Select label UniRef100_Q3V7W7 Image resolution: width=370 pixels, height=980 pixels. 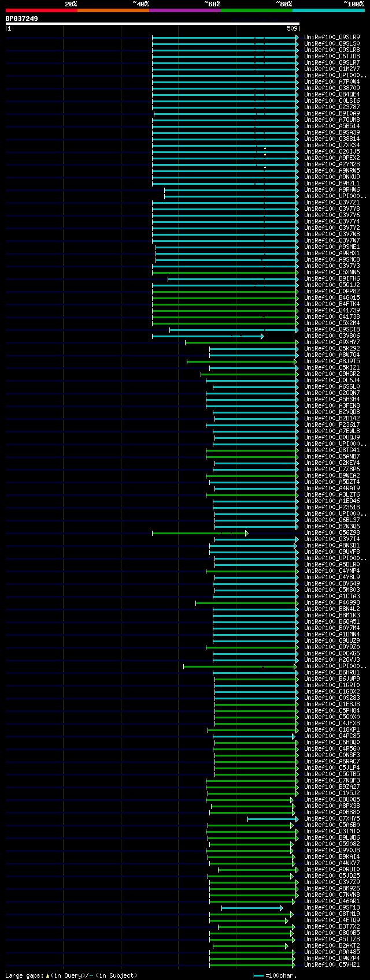[x=332, y=241]
